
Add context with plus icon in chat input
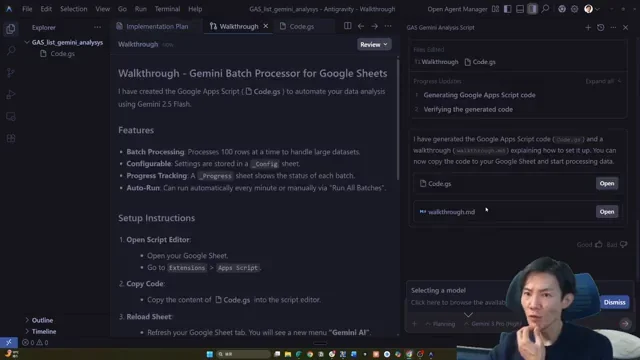414,324
